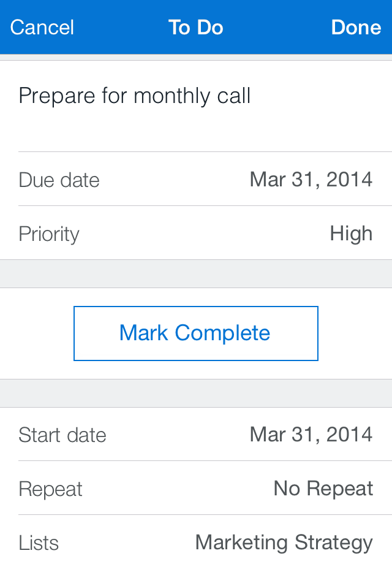Screen dimensions: 392x564
Task: Tap the High priority value
Action: click(351, 234)
